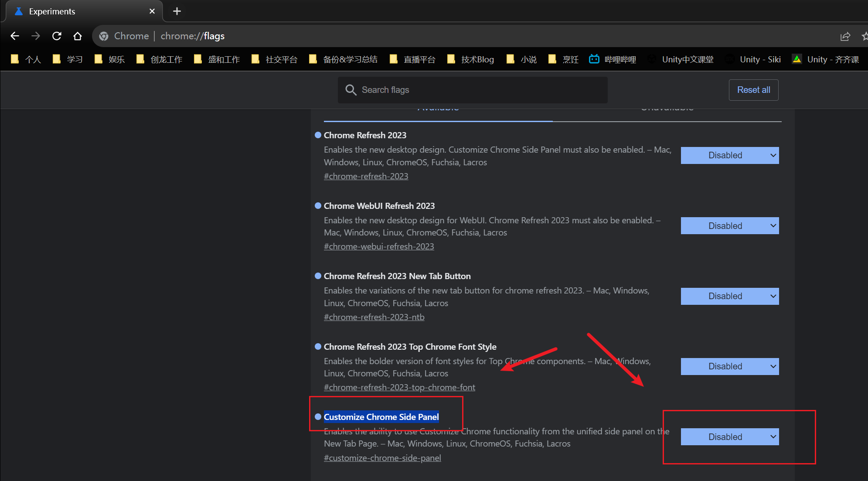868x481 pixels.
Task: Open the Unity - Siki bookmark
Action: click(x=753, y=59)
